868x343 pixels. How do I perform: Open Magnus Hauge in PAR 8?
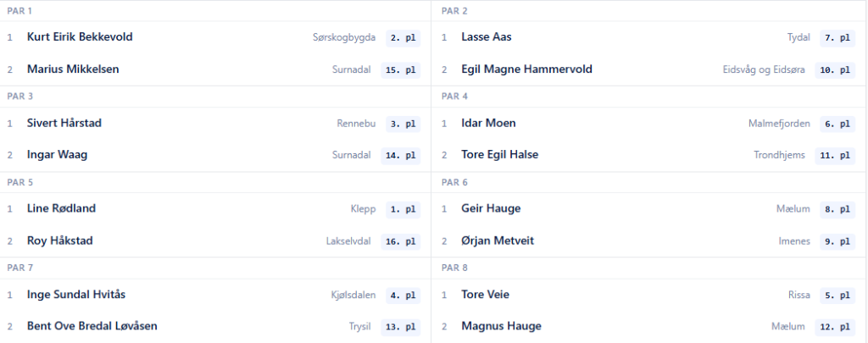point(501,326)
